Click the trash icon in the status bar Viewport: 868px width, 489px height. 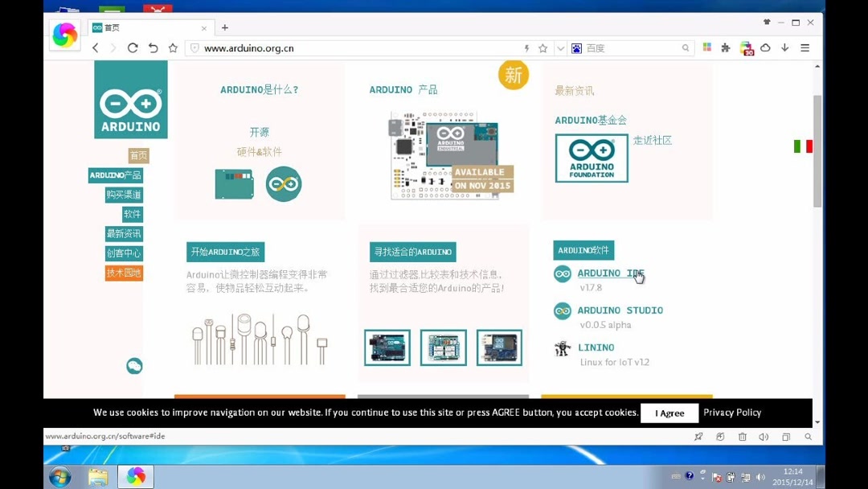743,437
